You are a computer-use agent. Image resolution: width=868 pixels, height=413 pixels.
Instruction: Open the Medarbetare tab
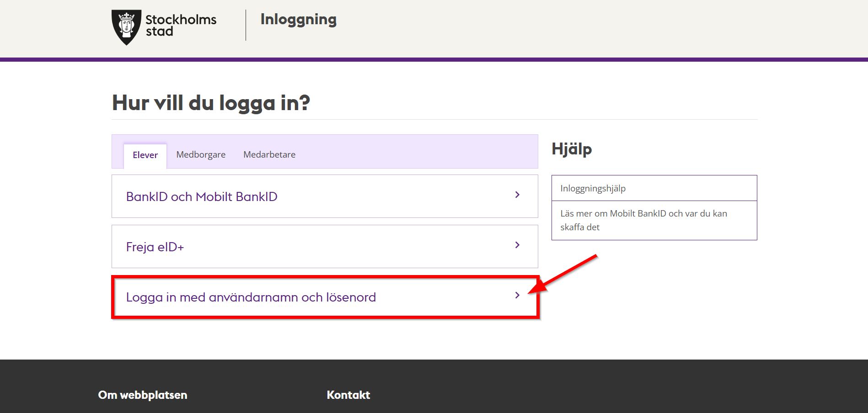[x=269, y=155]
